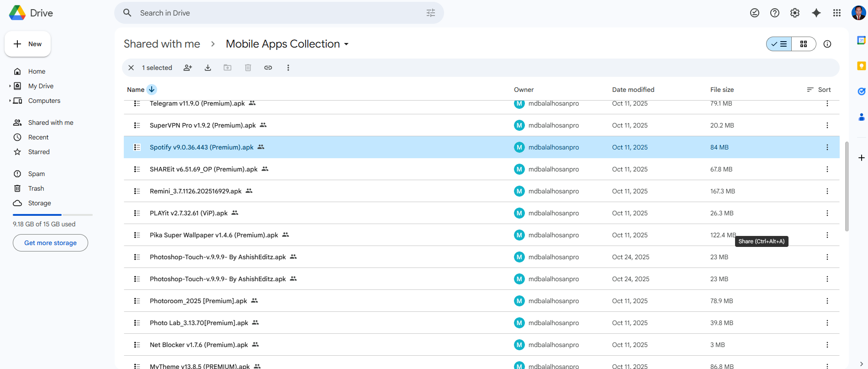Open the Gemini sparkle icon in header

click(816, 13)
